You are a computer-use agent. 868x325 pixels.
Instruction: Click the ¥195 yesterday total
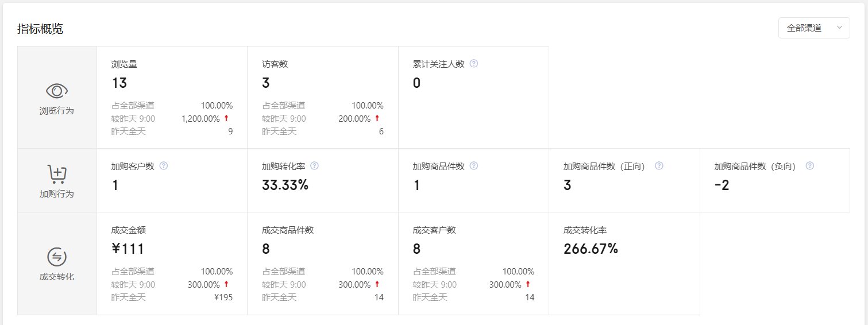[223, 297]
